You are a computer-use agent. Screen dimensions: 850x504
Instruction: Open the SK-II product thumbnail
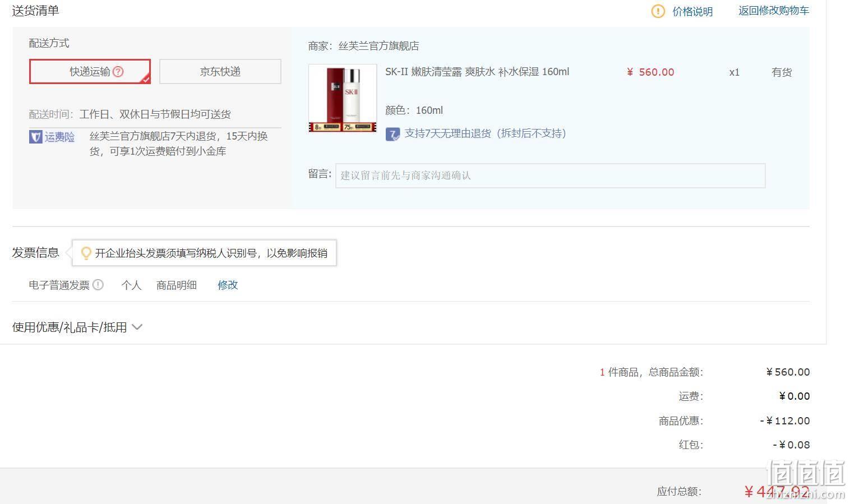(x=343, y=98)
